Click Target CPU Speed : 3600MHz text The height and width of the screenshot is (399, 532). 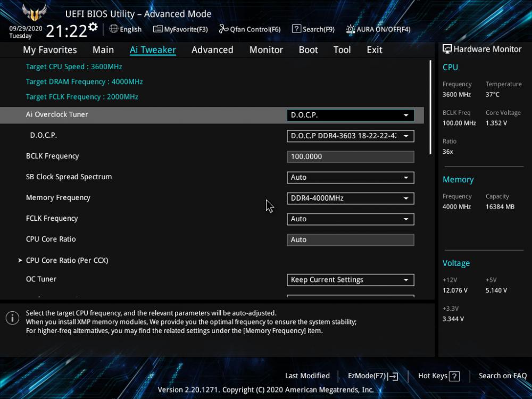74,66
